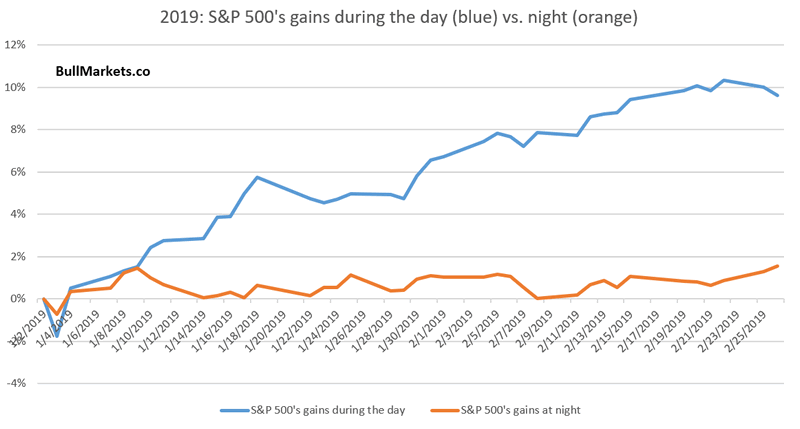Click the 12% y-axis label
Viewport: 800px width, 429px height.
click(20, 45)
